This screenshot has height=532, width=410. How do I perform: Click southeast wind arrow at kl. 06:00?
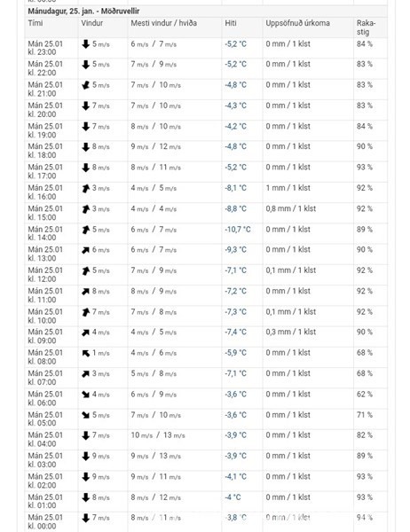tap(85, 395)
